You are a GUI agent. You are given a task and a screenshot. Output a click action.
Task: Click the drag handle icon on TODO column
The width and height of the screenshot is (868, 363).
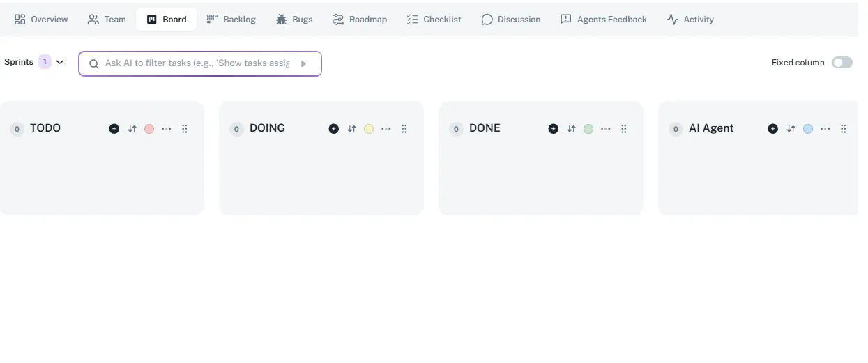click(x=185, y=129)
